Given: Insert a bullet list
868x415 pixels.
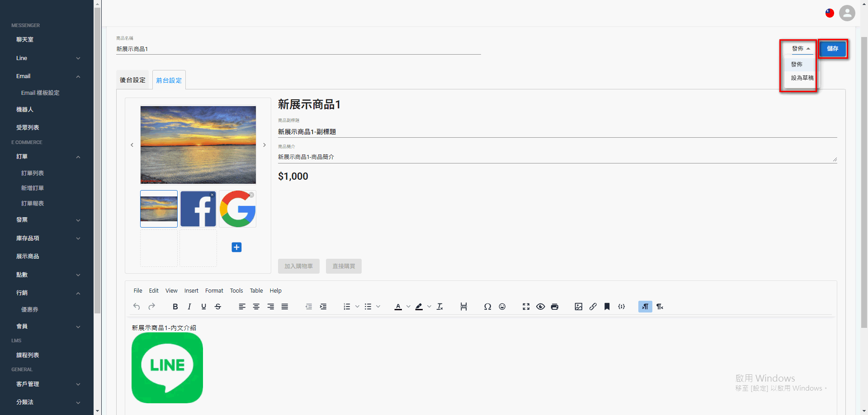Looking at the screenshot, I should (x=368, y=307).
